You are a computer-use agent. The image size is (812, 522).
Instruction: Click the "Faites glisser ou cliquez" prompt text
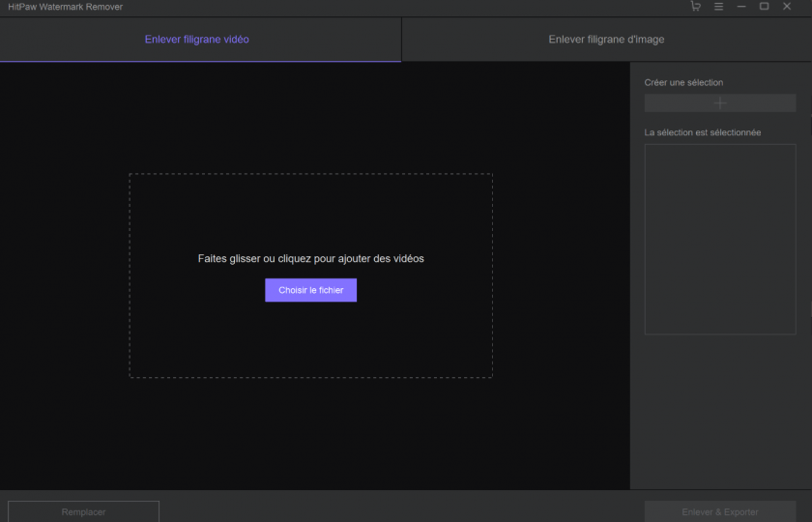coord(310,258)
